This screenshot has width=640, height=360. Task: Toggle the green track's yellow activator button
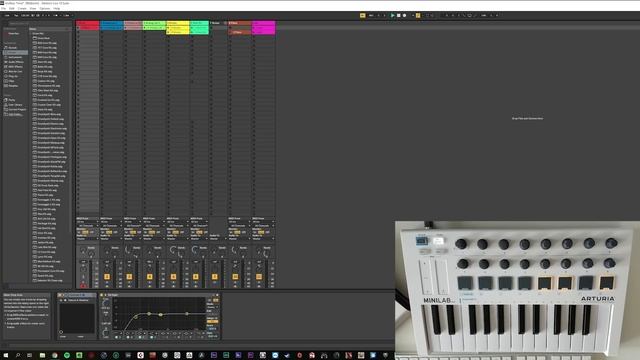click(149, 277)
